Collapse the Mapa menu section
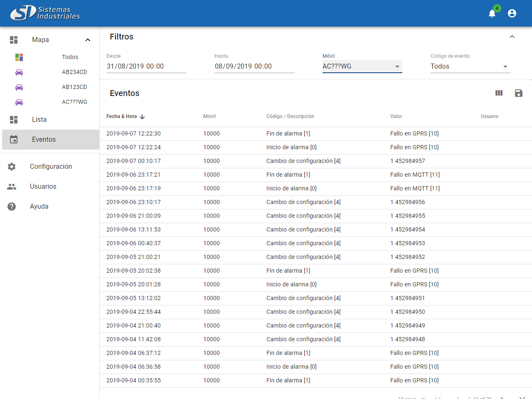The image size is (532, 399). [x=88, y=40]
